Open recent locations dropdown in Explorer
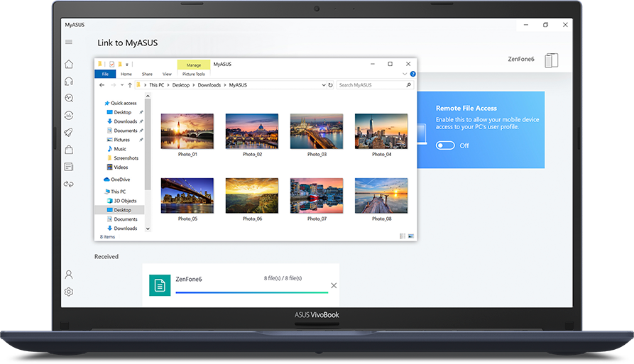The image size is (634, 364). click(x=122, y=85)
